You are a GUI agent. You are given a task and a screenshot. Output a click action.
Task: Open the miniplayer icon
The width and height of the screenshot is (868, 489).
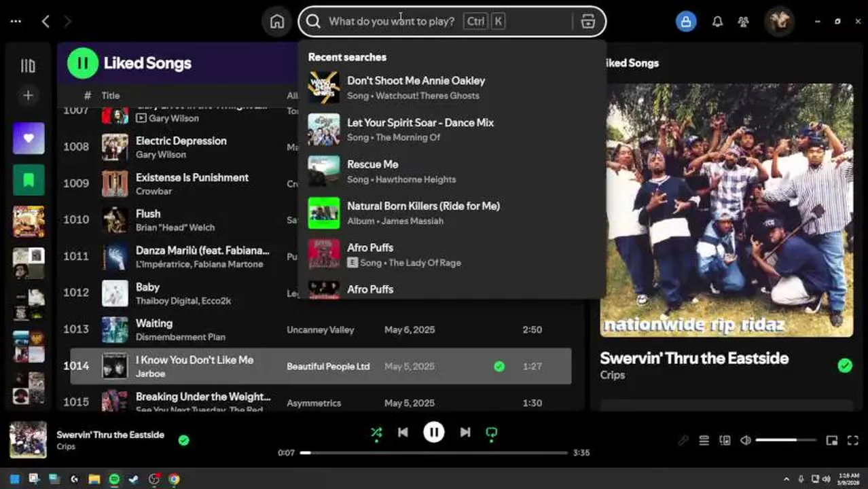click(x=831, y=441)
